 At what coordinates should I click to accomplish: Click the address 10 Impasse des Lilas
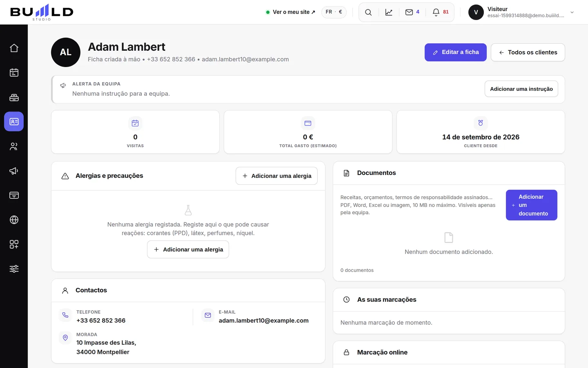(x=106, y=347)
